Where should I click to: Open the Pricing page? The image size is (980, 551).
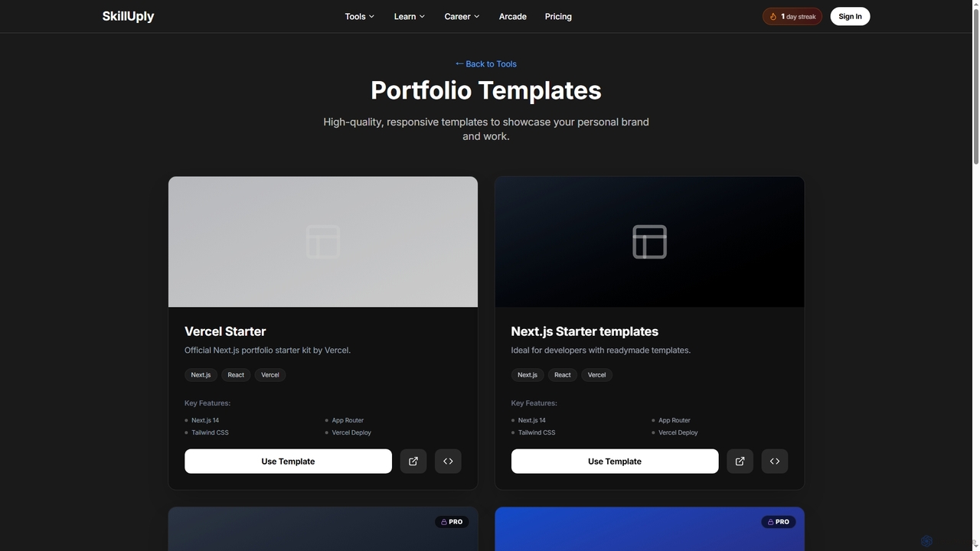click(x=558, y=16)
